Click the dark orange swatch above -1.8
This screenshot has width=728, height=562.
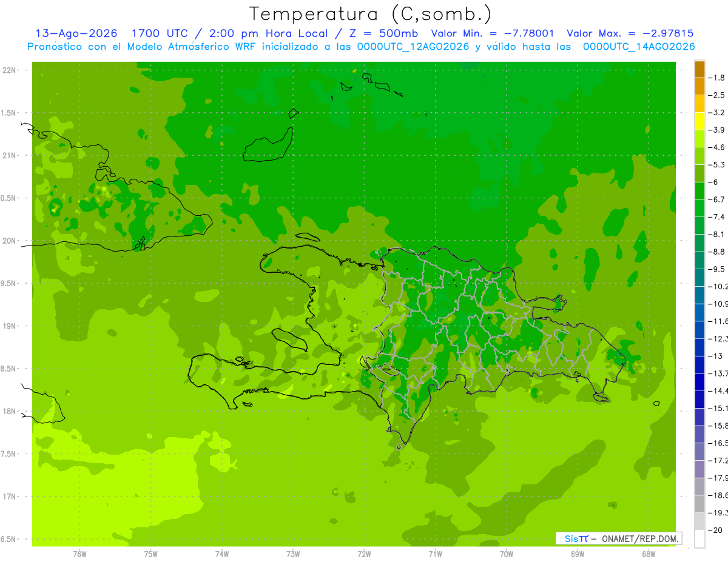click(699, 69)
